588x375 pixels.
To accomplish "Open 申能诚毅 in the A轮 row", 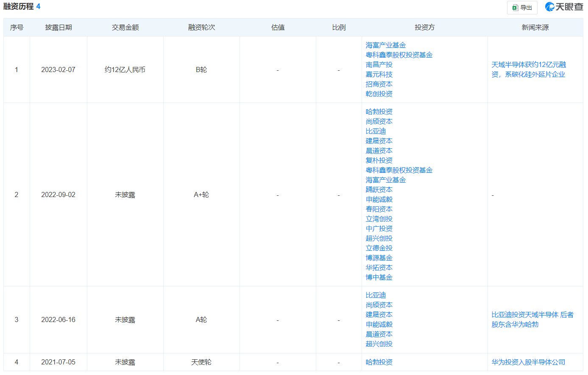I will pyautogui.click(x=379, y=325).
